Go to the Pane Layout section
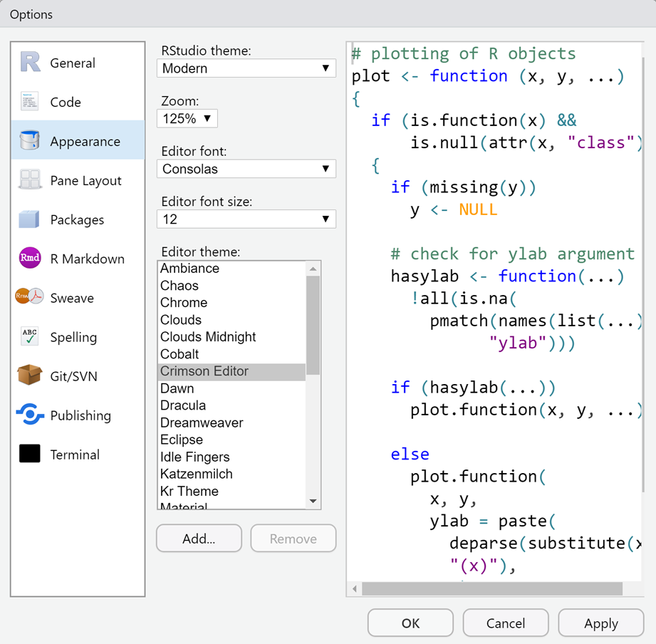Screen dimensions: 656x644 coord(78,180)
